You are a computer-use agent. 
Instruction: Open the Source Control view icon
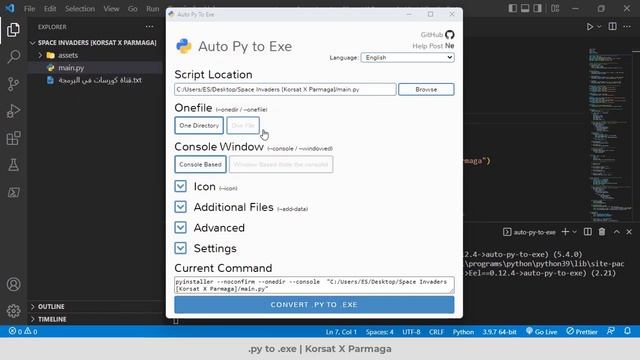coord(13,84)
